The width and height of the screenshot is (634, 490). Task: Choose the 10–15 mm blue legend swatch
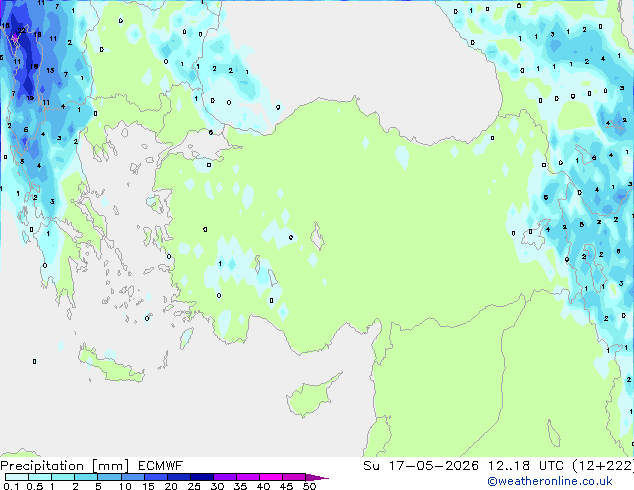point(132,477)
